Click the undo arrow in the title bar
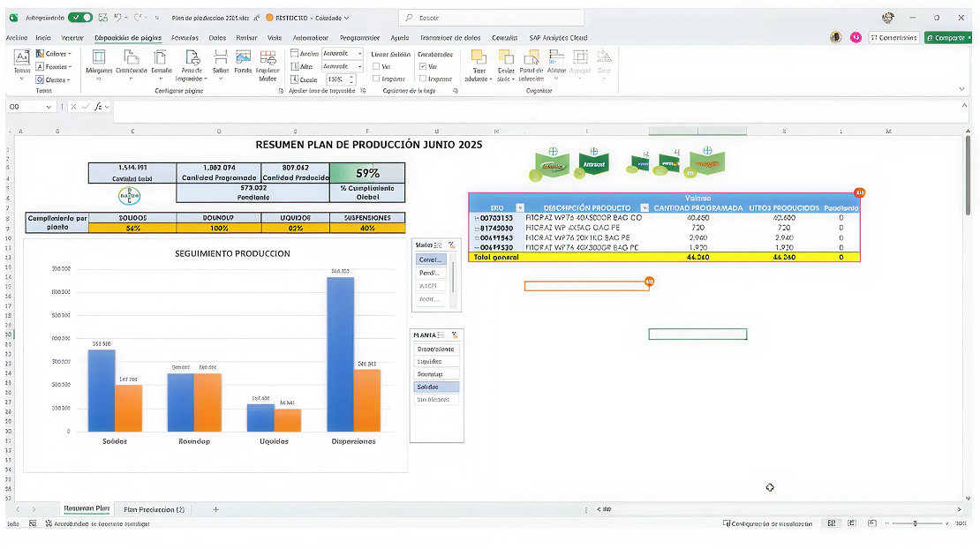 (117, 18)
